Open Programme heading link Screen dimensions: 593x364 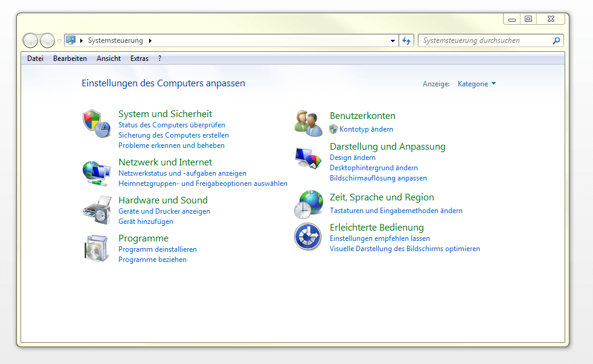coord(143,238)
